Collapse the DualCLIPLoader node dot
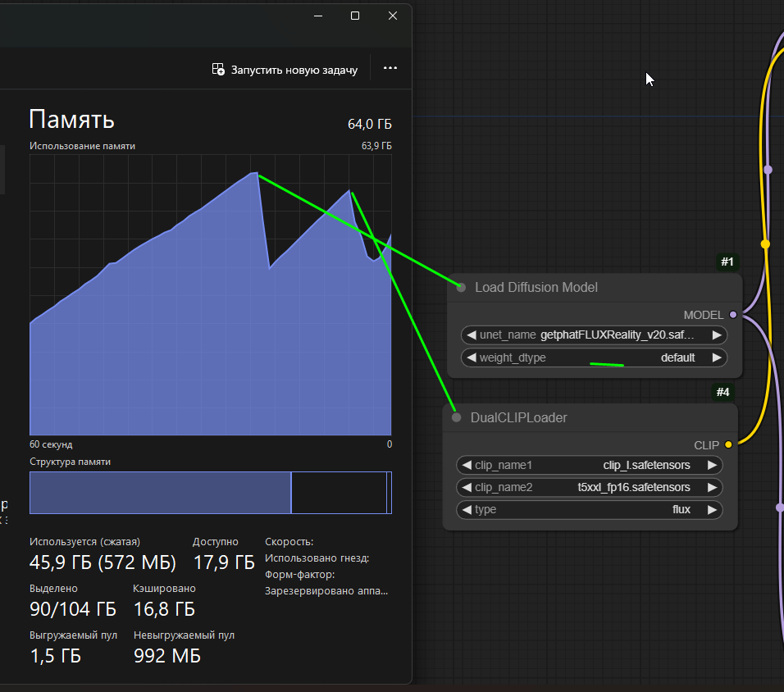Screen dimensions: 784x692 tap(457, 418)
